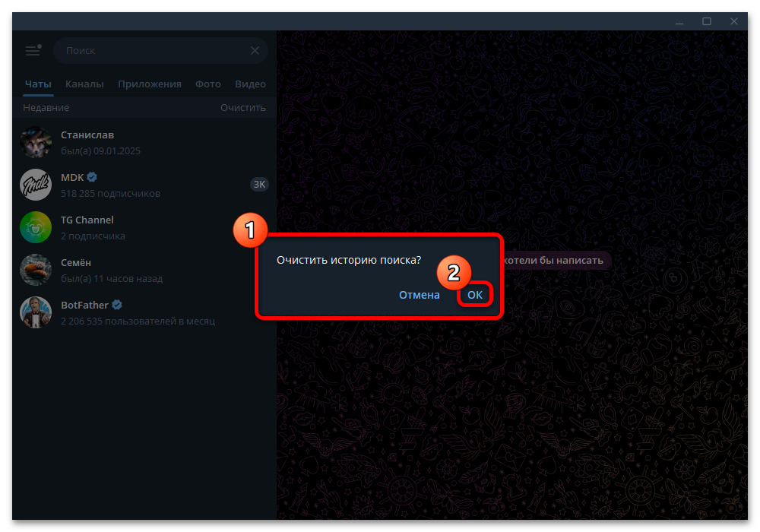This screenshot has width=760, height=532.
Task: Open the MDK channel avatar
Action: [36, 185]
